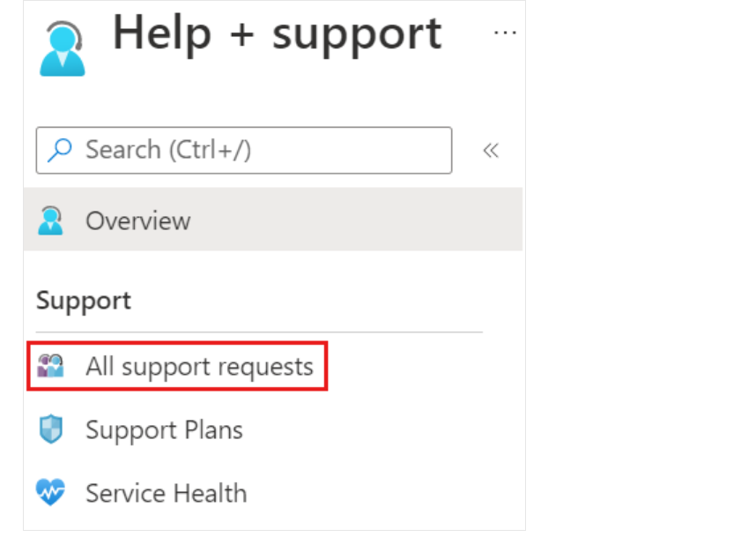Click the Support section heading
This screenshot has width=756, height=537.
pyautogui.click(x=84, y=301)
